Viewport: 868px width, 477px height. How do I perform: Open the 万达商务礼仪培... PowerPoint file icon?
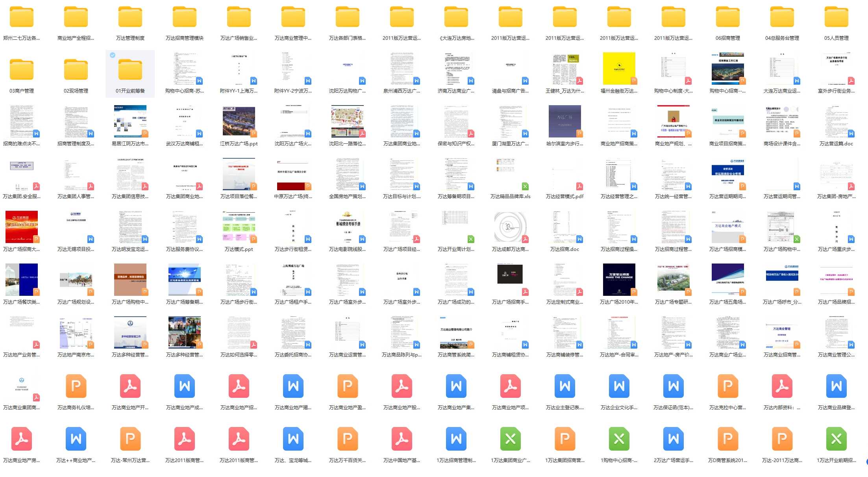(76, 386)
